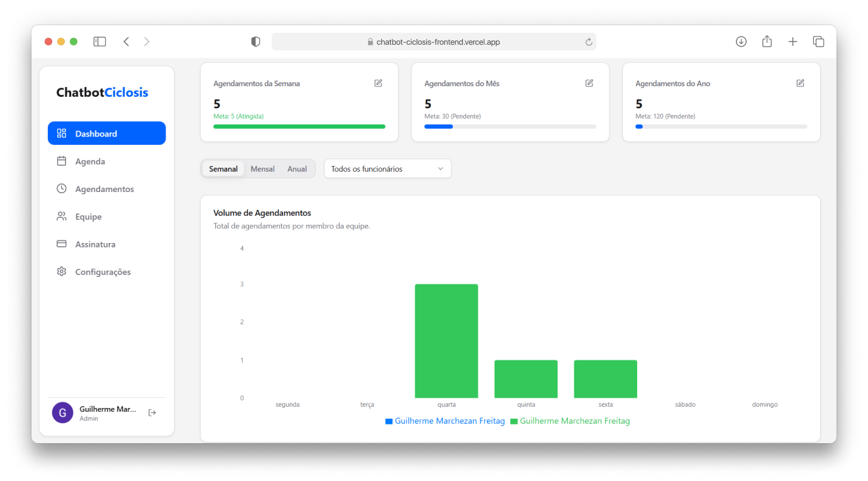
Task: Open edit for Agendamentos do Ano card
Action: coord(800,83)
